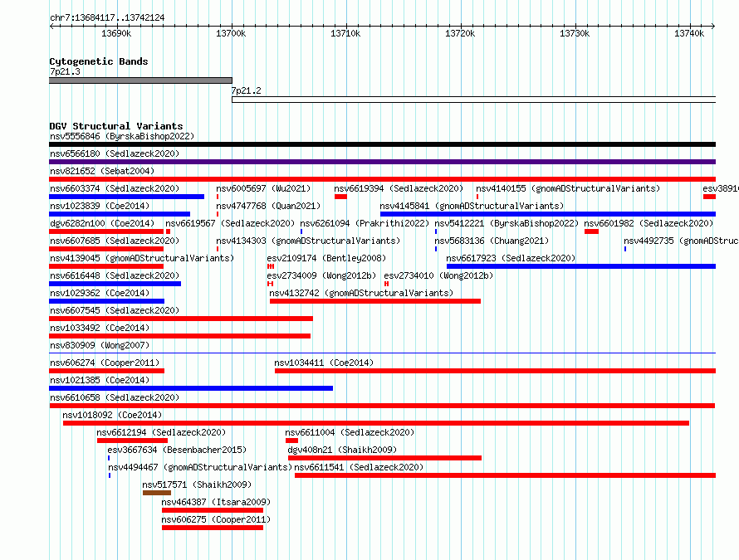Click the nsv6611004 (Sedlazeck2020) label
The image size is (739, 560).
coord(350,433)
